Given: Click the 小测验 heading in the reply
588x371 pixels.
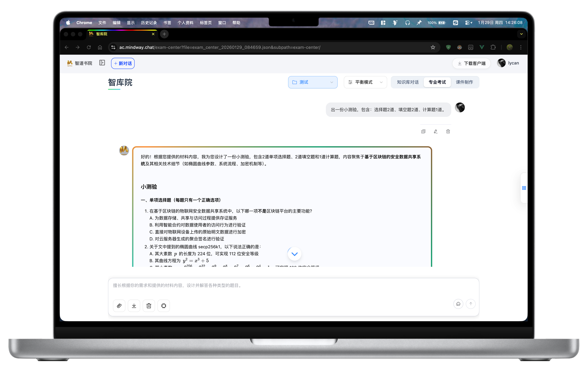Looking at the screenshot, I should click(x=149, y=187).
